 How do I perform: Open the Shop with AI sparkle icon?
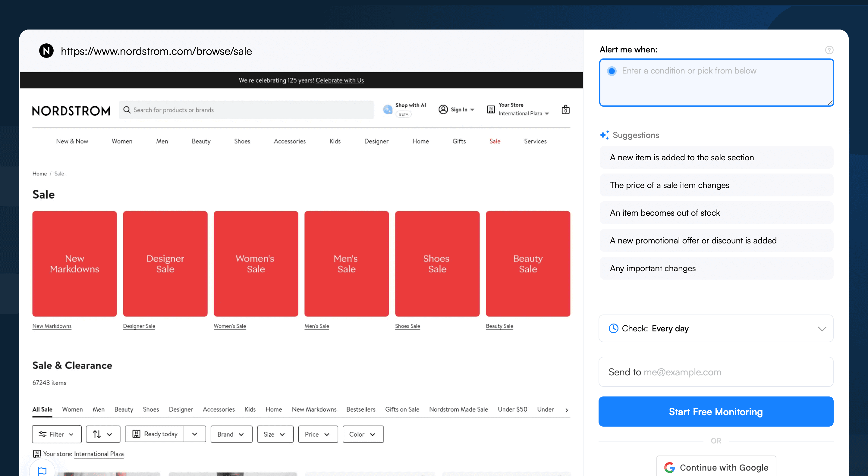pyautogui.click(x=388, y=109)
